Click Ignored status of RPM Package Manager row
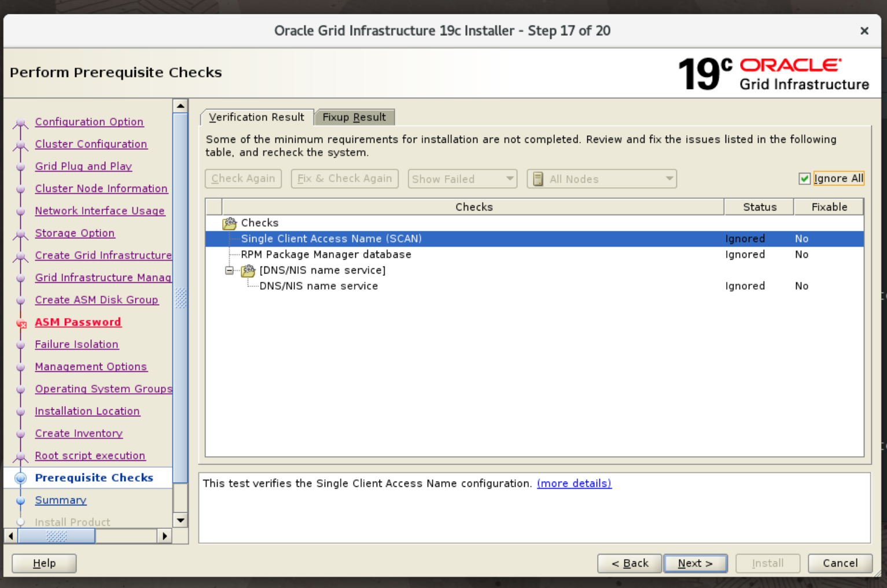The height and width of the screenshot is (588, 887). (x=745, y=254)
